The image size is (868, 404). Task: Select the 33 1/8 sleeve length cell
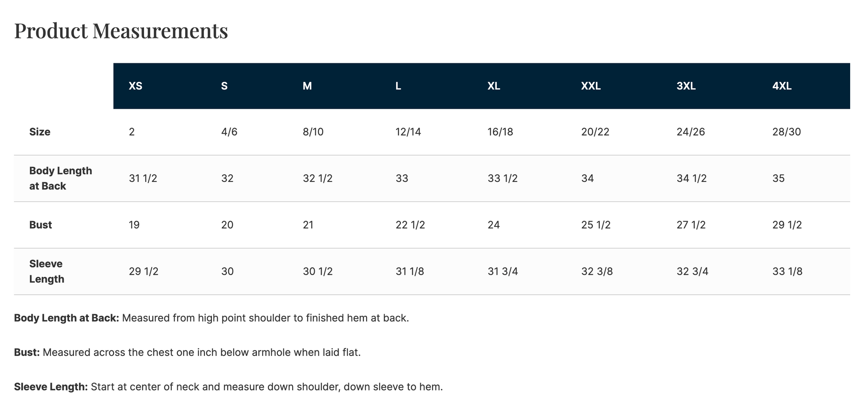coord(787,271)
